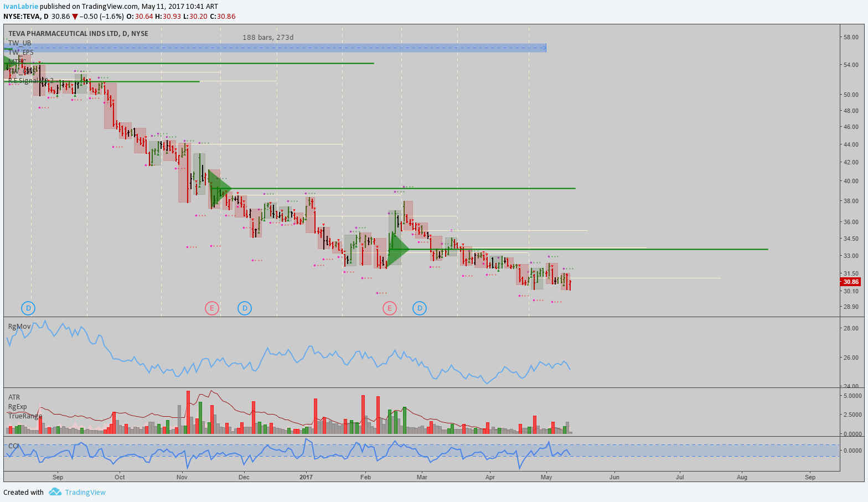Click the Jun label on time axis
The width and height of the screenshot is (868, 502).
(614, 477)
